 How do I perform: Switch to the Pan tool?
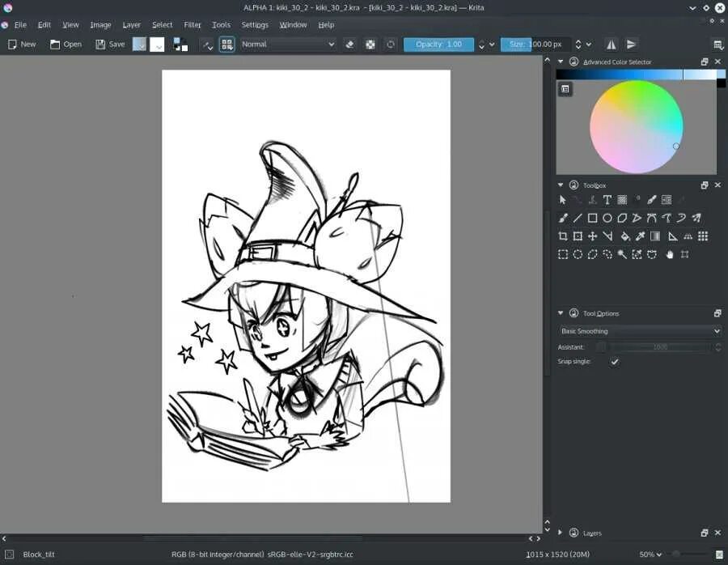pos(668,253)
